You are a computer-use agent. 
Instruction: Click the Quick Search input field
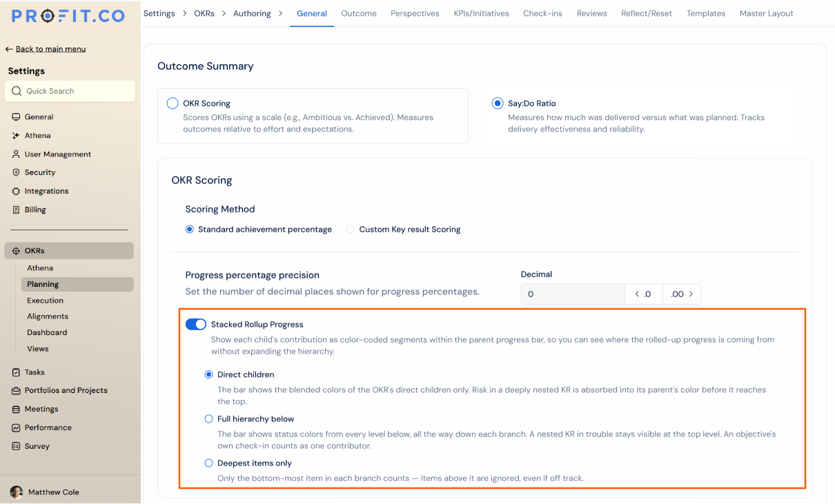coord(70,91)
